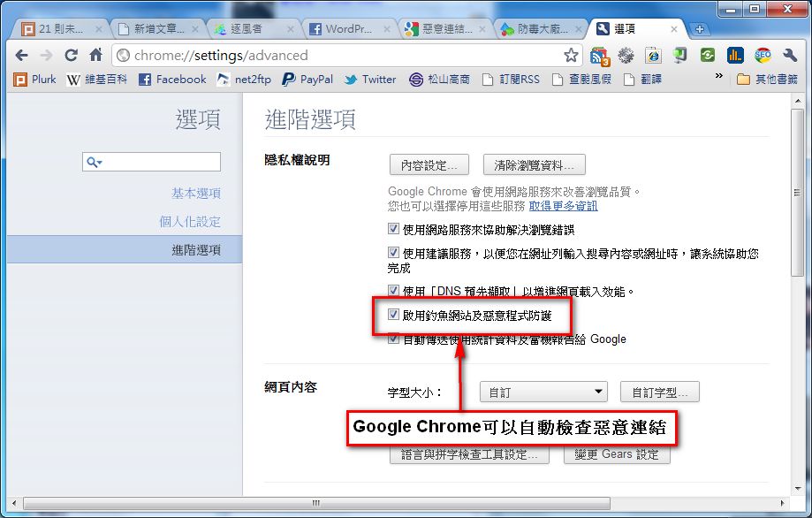Open the RSS feed extension icon
Image resolution: width=812 pixels, height=518 pixels.
600,56
